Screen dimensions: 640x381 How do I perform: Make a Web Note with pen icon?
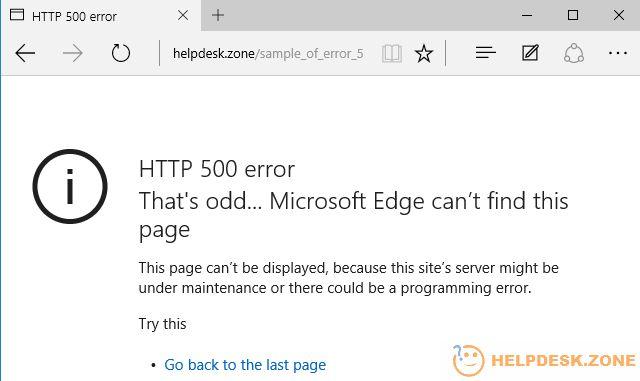530,53
